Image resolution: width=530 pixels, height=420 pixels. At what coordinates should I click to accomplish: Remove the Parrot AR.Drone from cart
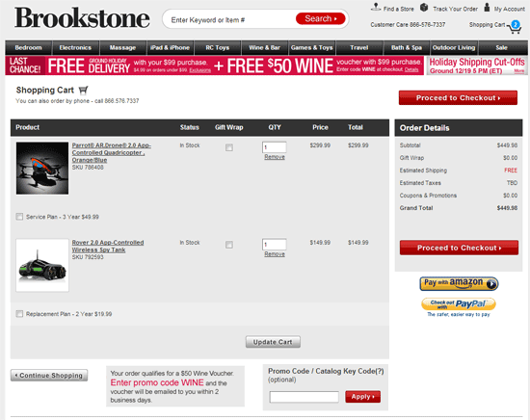275,157
